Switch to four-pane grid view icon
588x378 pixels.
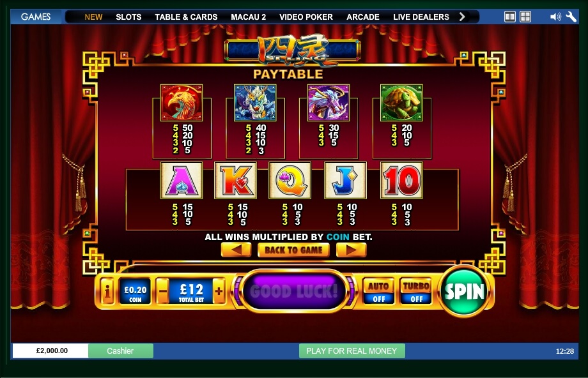(x=525, y=17)
